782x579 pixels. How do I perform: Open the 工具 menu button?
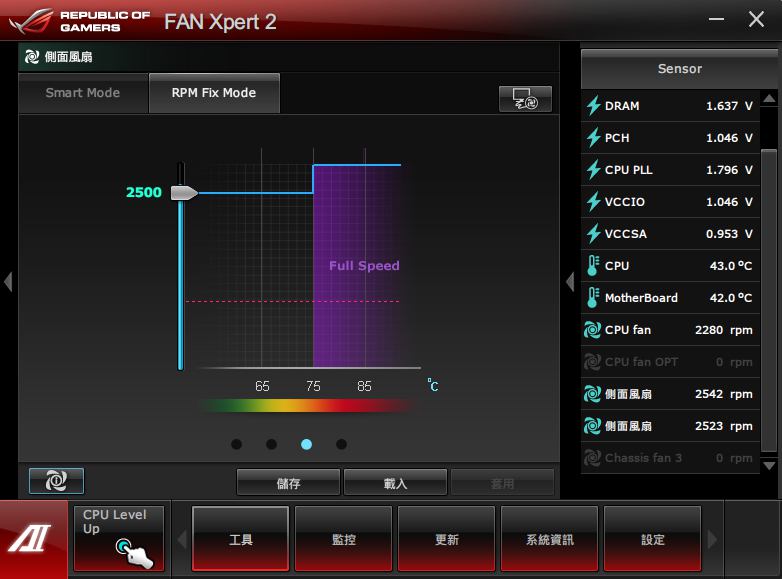240,539
